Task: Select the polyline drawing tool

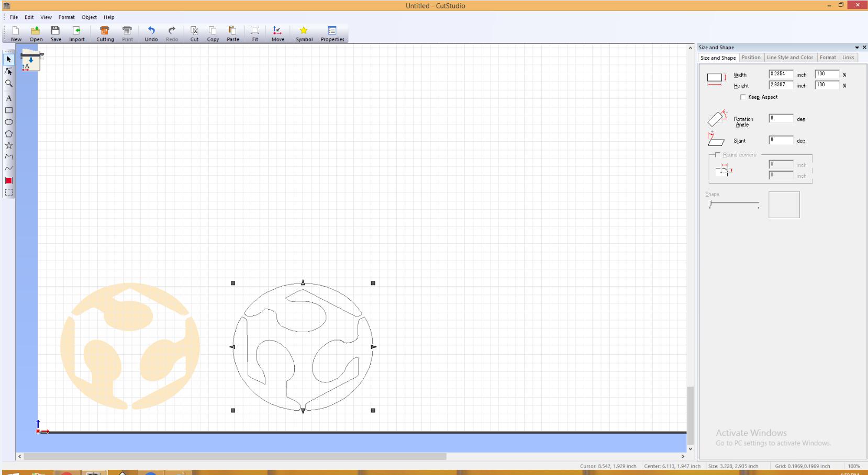Action: point(9,157)
